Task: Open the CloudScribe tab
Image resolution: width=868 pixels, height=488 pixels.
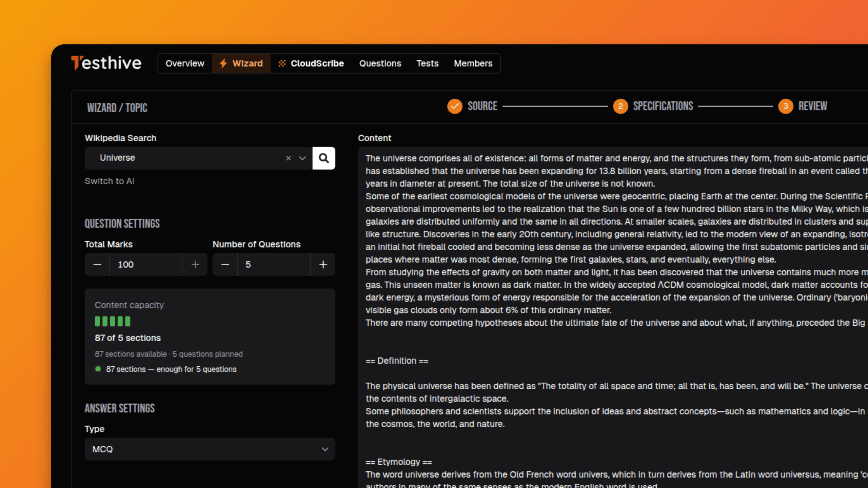Action: coord(311,63)
